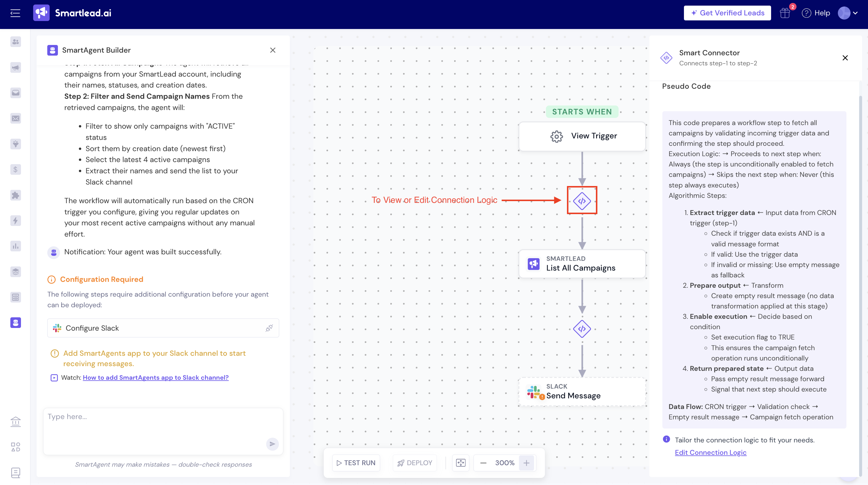Select the List All Campaigns step

point(582,264)
